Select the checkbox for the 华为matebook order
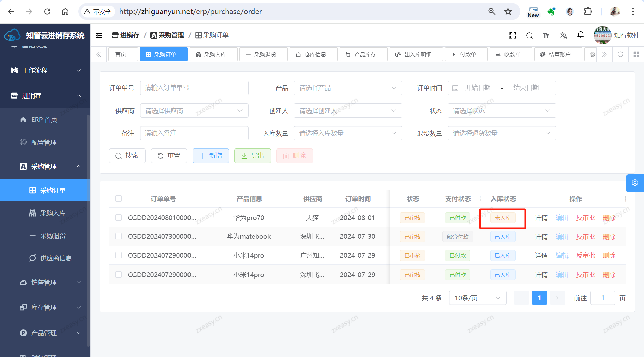Screen dimensions: 644x357 tap(118, 236)
